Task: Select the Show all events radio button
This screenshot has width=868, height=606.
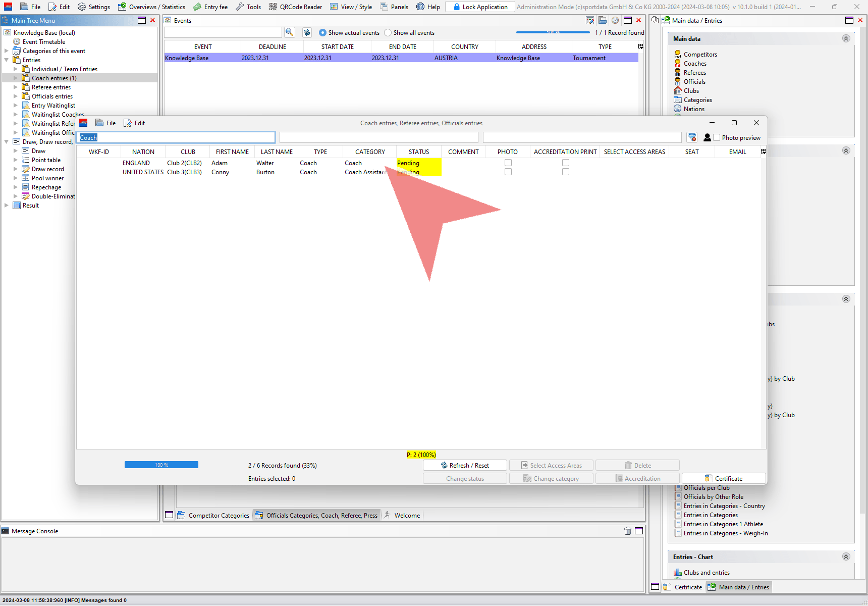Action: click(x=388, y=33)
